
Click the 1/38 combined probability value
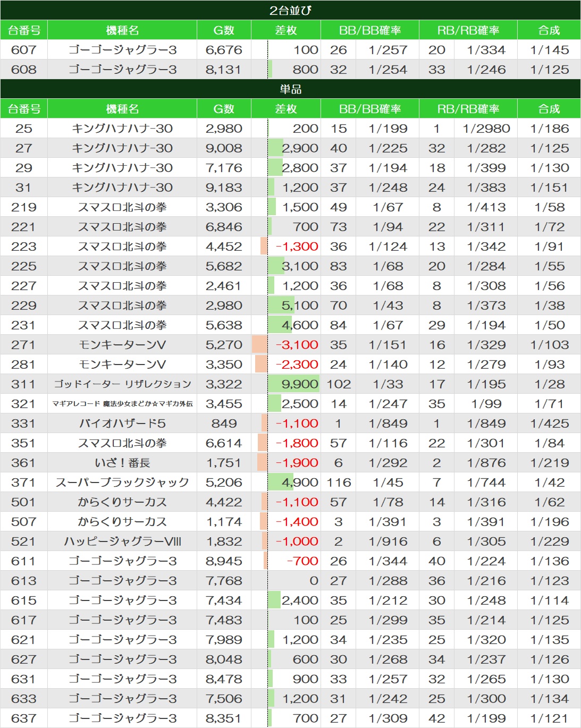tap(550, 306)
